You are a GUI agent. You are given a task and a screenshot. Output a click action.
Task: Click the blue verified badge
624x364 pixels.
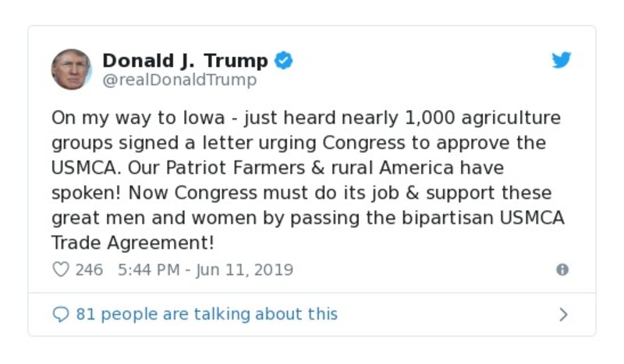(284, 60)
